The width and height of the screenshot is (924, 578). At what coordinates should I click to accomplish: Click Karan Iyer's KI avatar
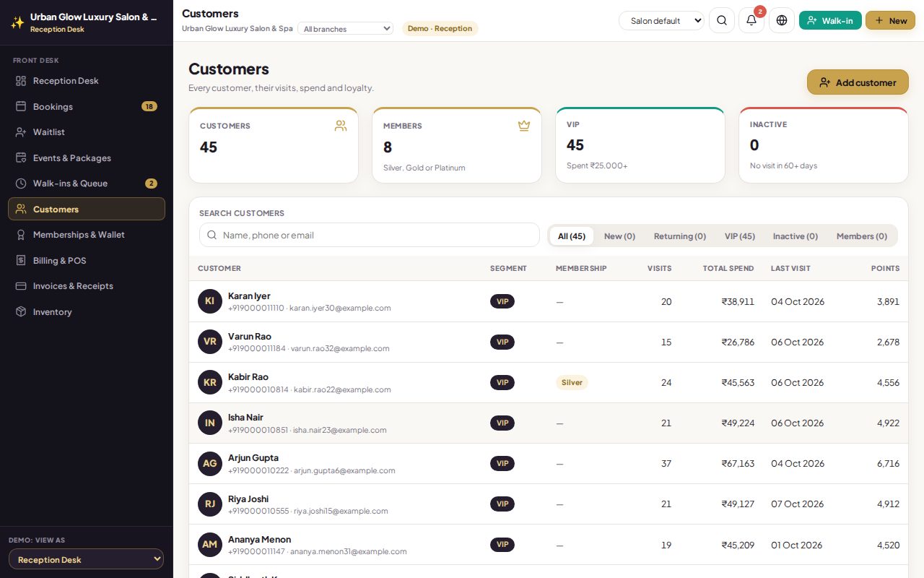pyautogui.click(x=209, y=301)
